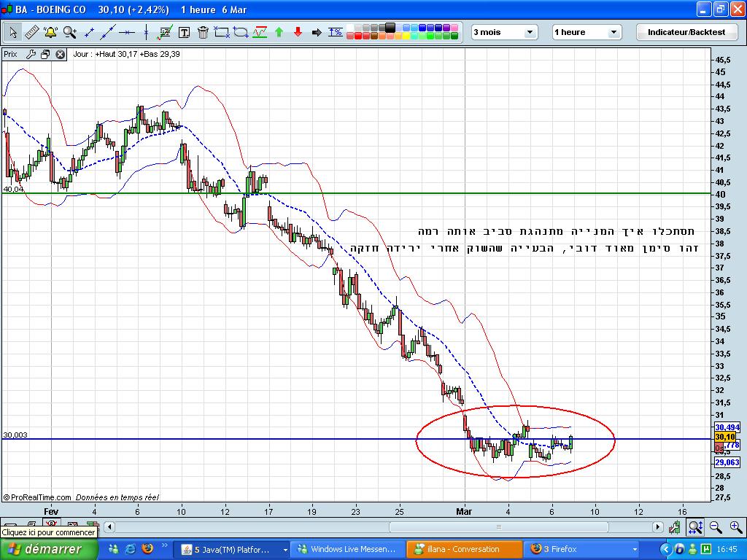Viewport: 747px width, 560px height.
Task: Click the ProRealTime.com copyright text
Action: pyautogui.click(x=37, y=497)
